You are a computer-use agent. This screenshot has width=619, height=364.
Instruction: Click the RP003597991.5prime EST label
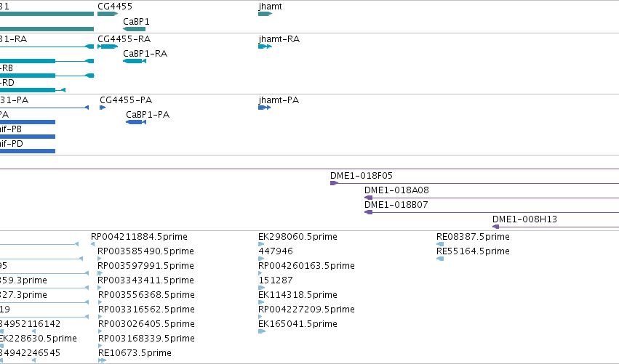point(145,266)
